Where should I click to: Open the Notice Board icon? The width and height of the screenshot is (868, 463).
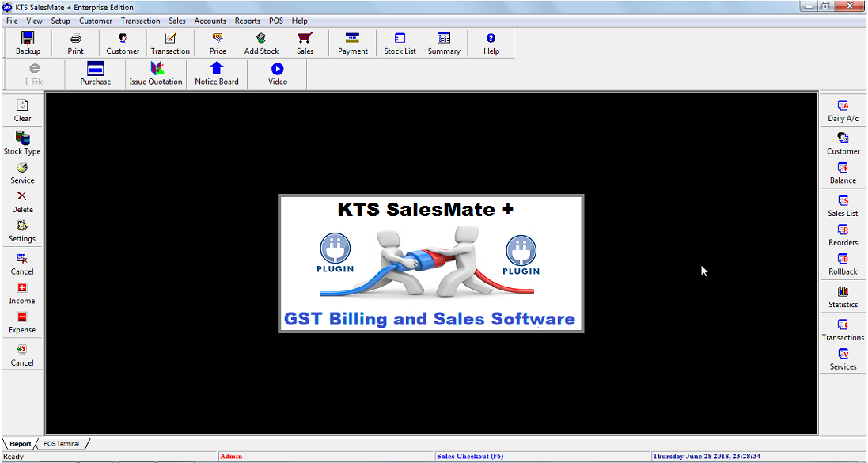point(217,69)
